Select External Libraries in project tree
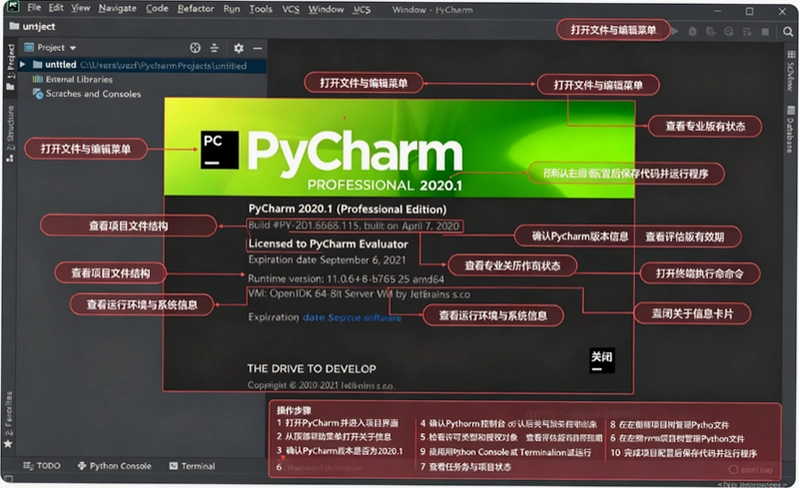Image resolution: width=799 pixels, height=488 pixels. [79, 79]
